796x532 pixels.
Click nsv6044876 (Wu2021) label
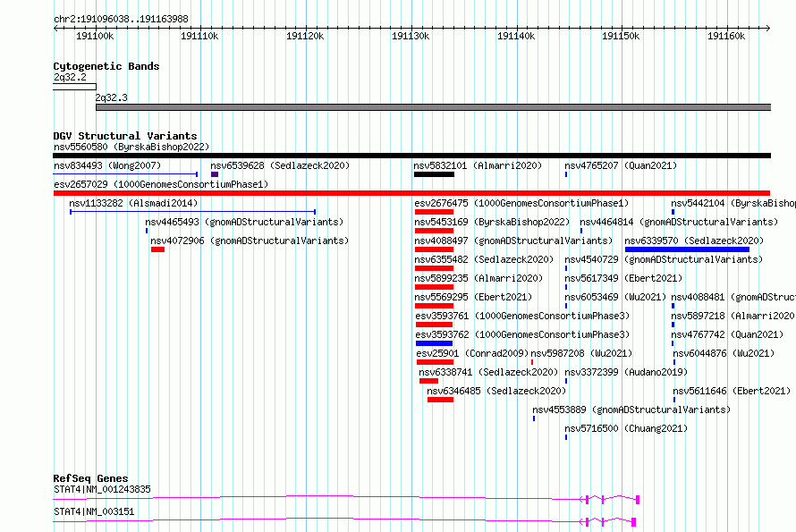[x=724, y=354]
